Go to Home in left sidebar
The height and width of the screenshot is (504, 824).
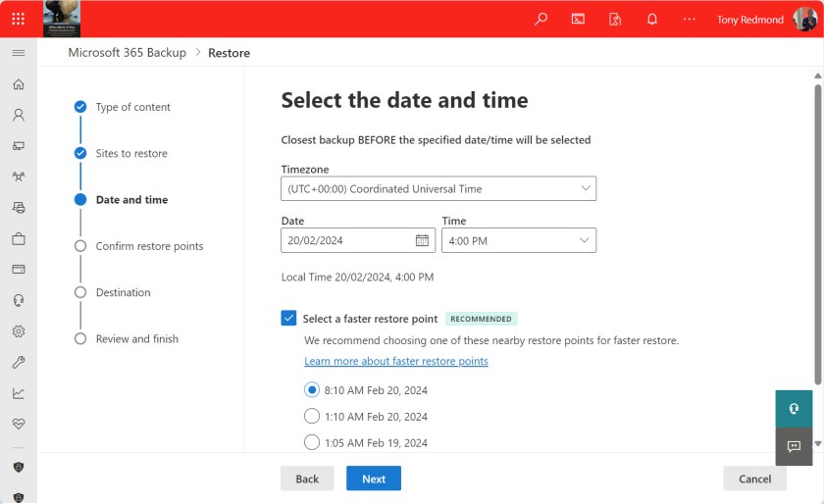[19, 84]
